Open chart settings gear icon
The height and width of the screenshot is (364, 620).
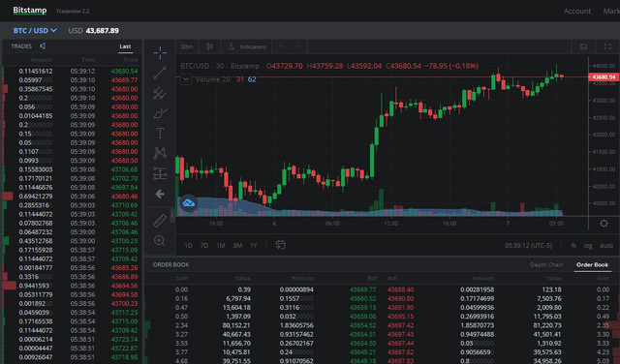point(604,224)
